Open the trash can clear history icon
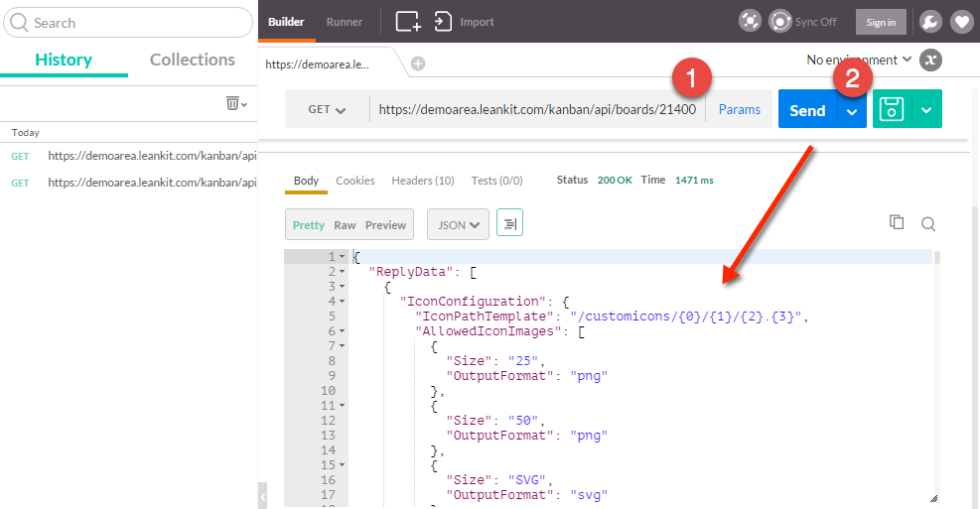980x509 pixels. (x=232, y=103)
